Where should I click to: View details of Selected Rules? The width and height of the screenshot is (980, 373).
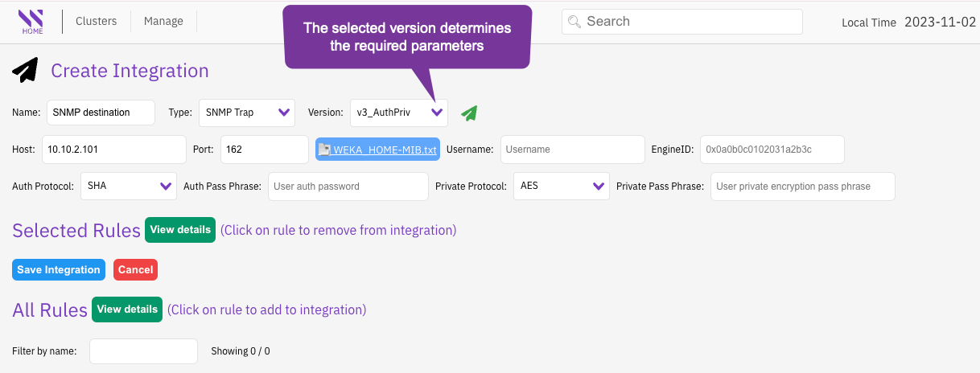coord(180,230)
